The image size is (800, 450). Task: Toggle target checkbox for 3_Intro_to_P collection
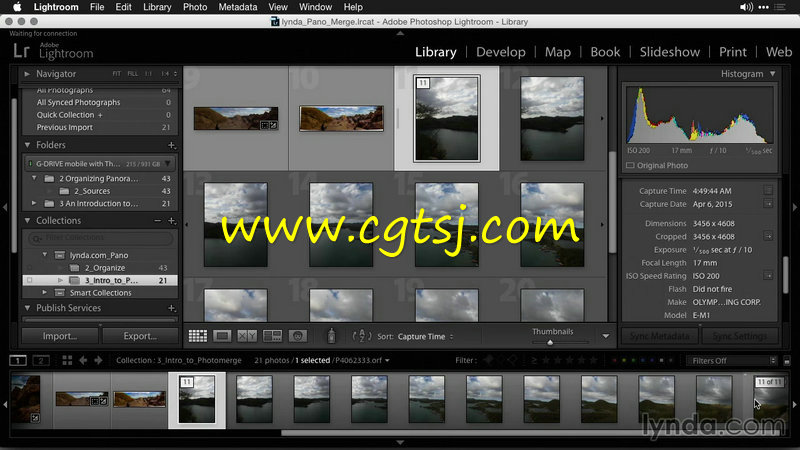[30, 280]
